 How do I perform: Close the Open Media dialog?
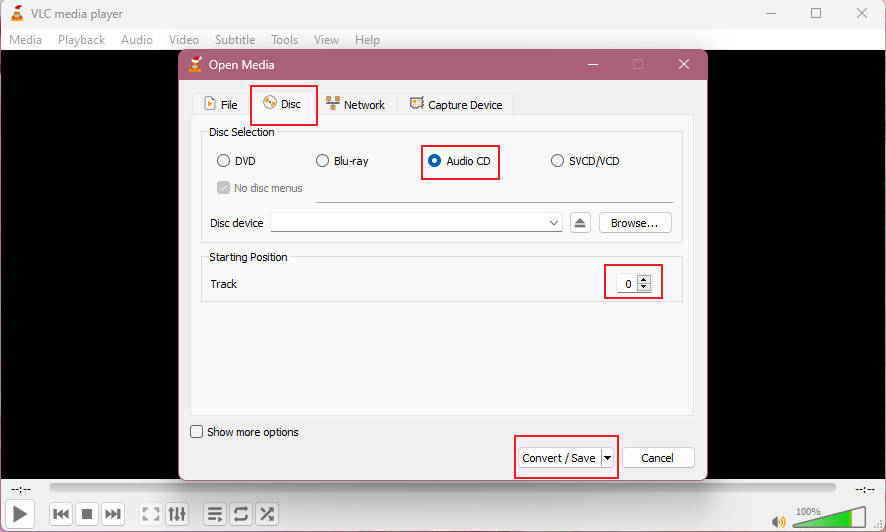tap(684, 64)
